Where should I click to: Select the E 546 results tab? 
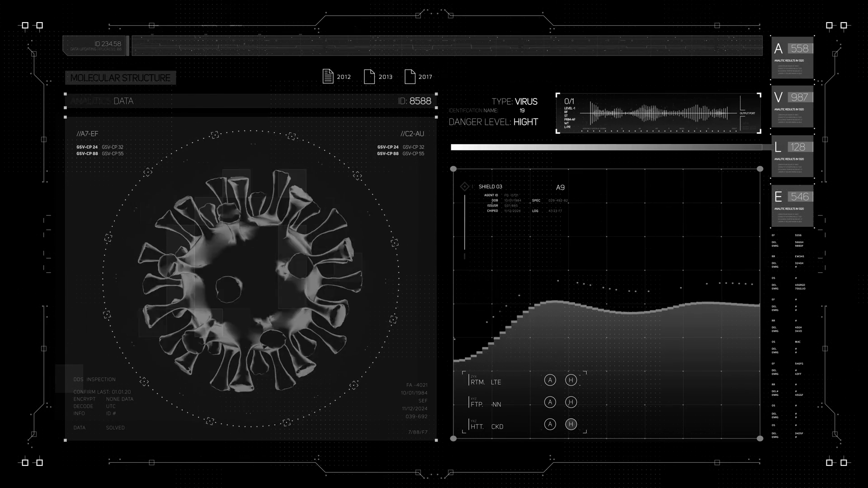point(793,206)
